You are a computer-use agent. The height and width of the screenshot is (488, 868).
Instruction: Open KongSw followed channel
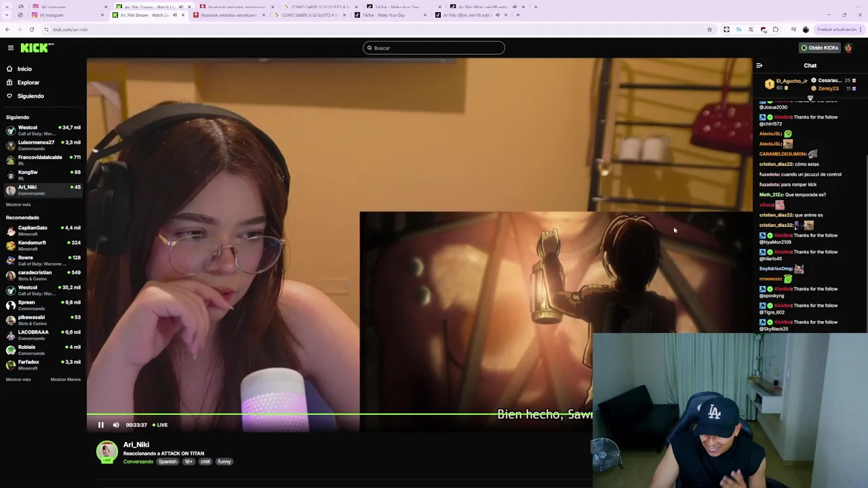pyautogui.click(x=43, y=175)
